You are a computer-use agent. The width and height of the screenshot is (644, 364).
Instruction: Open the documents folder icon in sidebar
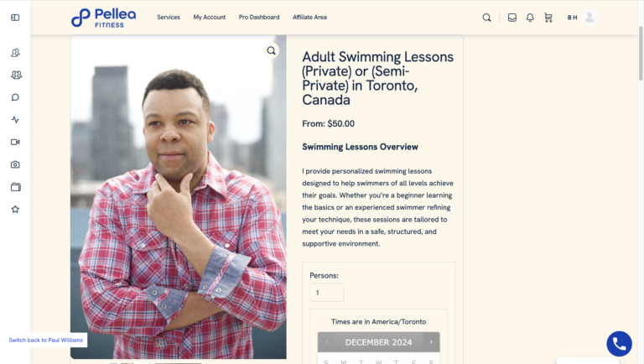[16, 187]
